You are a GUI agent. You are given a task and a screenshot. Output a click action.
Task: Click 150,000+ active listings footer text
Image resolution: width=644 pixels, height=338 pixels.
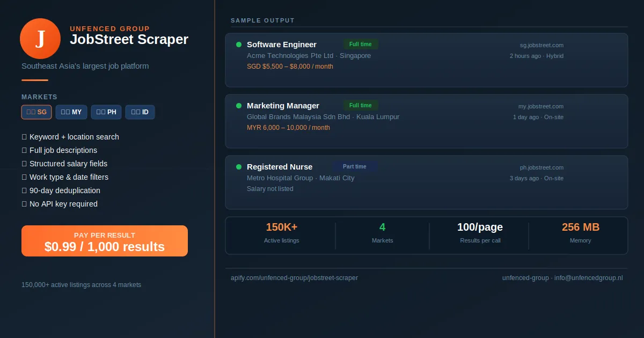pos(81,285)
